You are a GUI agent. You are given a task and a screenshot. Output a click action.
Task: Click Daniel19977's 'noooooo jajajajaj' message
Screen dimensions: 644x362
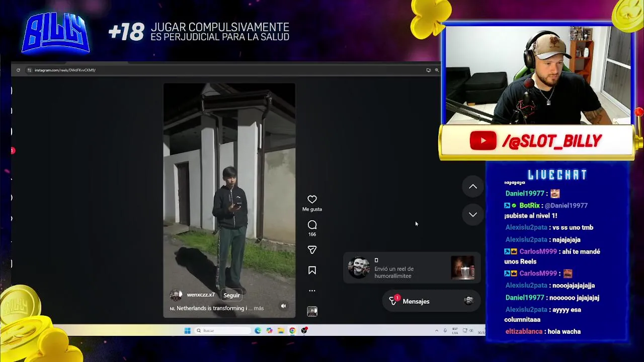(x=576, y=298)
